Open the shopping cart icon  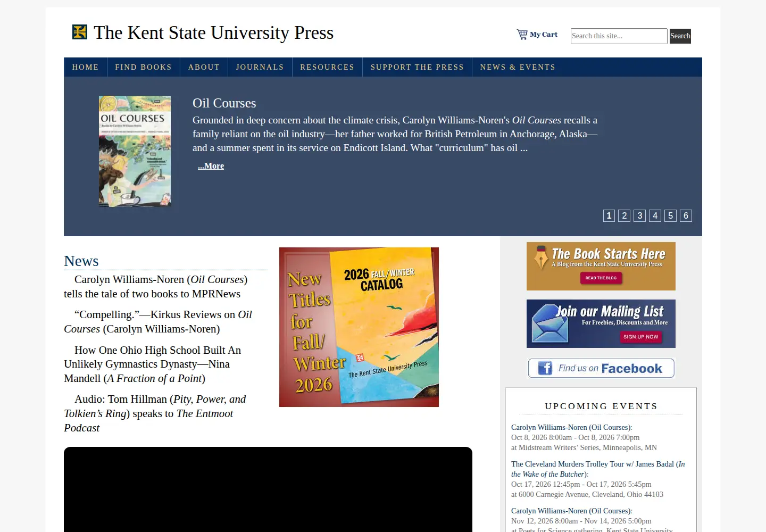click(522, 35)
